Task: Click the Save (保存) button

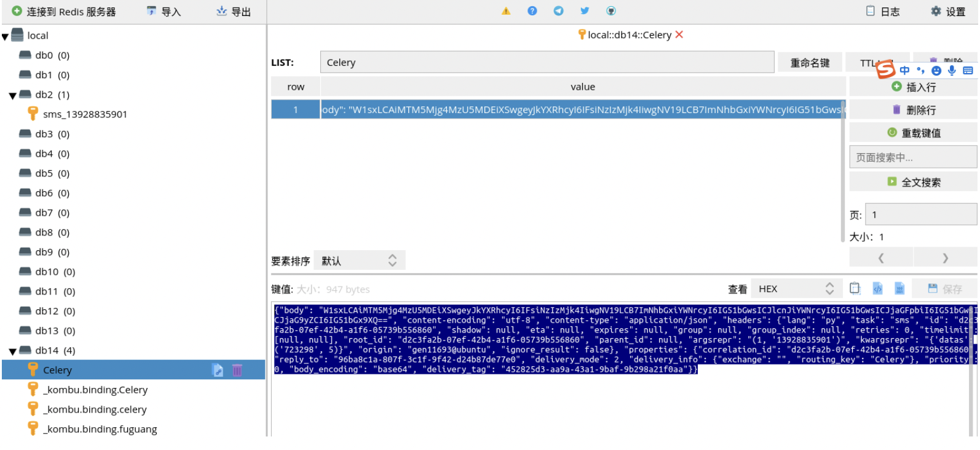Action: pos(944,288)
